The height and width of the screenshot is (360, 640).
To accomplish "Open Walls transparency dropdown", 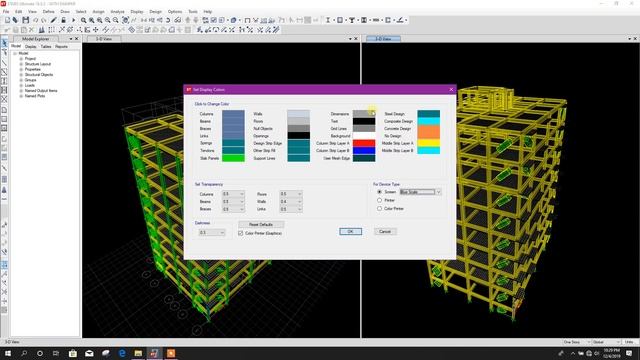I will (291, 202).
